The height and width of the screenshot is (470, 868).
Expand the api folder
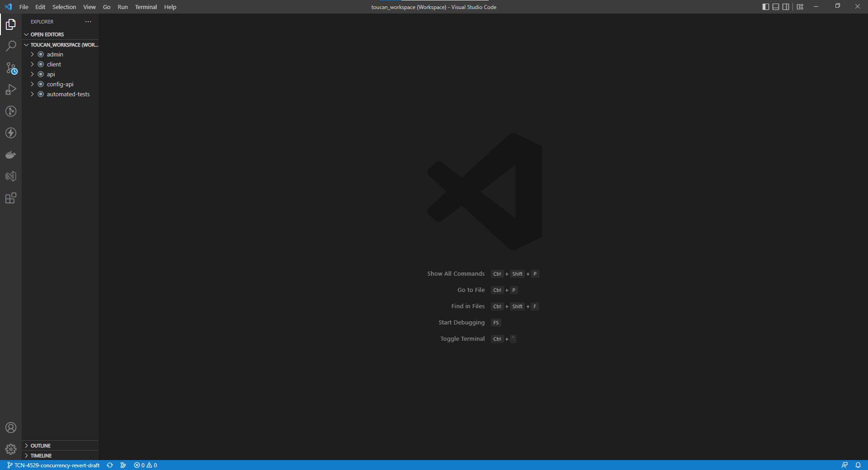click(x=60, y=74)
